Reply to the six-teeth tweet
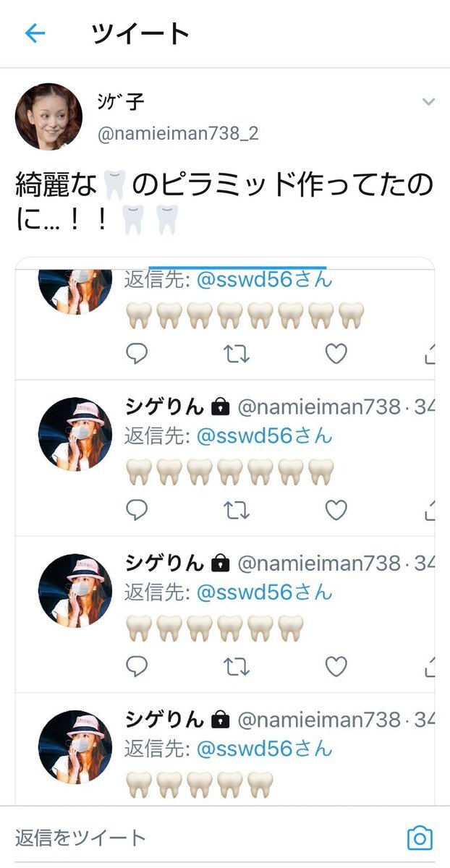 click(137, 666)
